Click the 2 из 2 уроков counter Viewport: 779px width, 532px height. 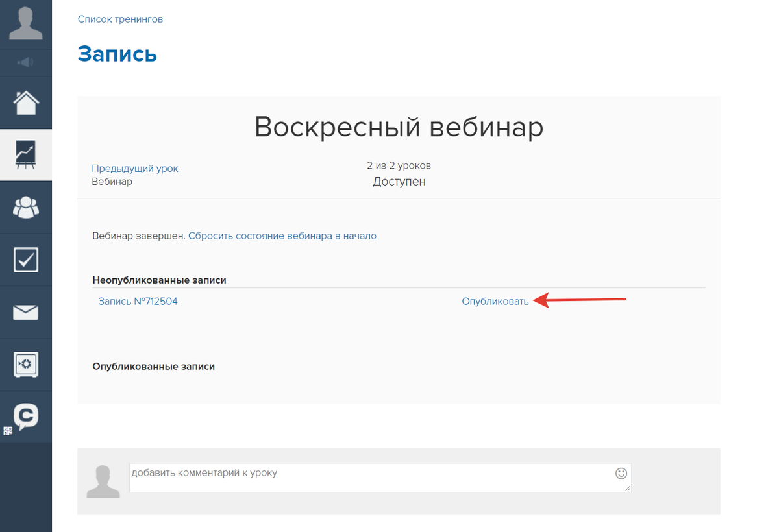coord(399,166)
